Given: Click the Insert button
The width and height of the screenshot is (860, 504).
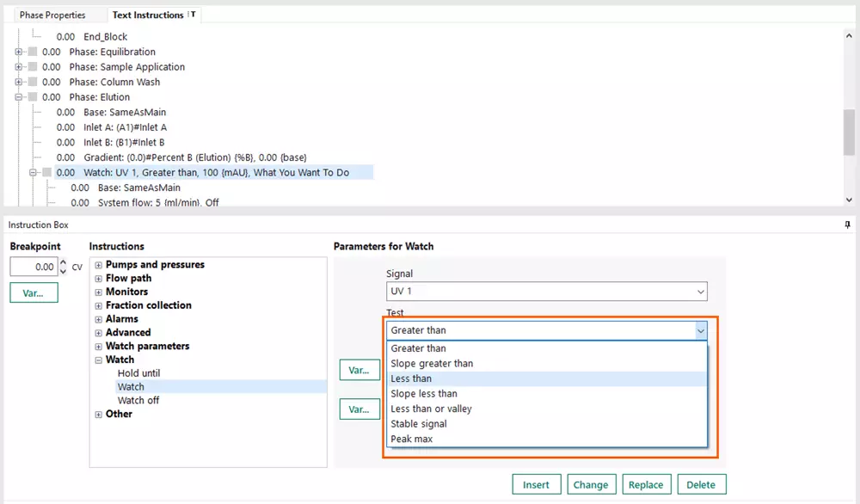Looking at the screenshot, I should coord(537,484).
